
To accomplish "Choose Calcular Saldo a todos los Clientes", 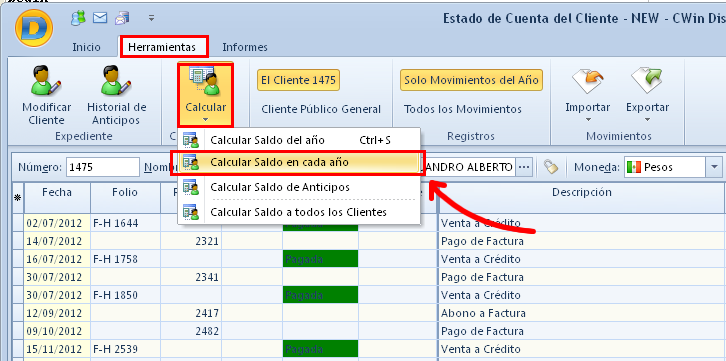I will 299,212.
